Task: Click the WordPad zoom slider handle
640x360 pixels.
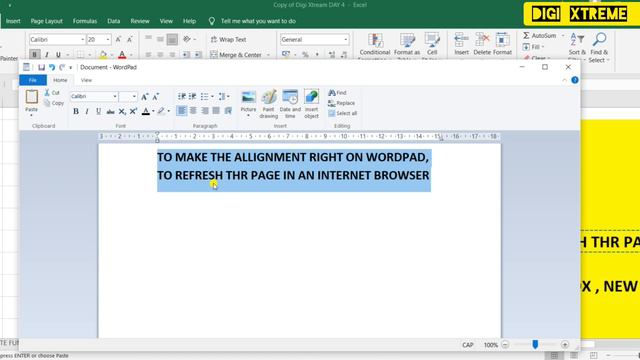Action: coord(535,345)
